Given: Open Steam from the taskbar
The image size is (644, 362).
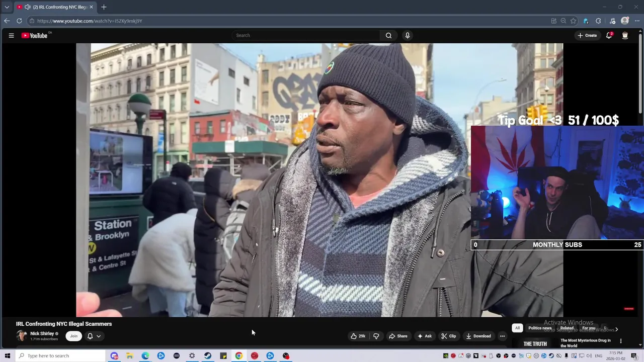Looking at the screenshot, I should tap(208, 355).
